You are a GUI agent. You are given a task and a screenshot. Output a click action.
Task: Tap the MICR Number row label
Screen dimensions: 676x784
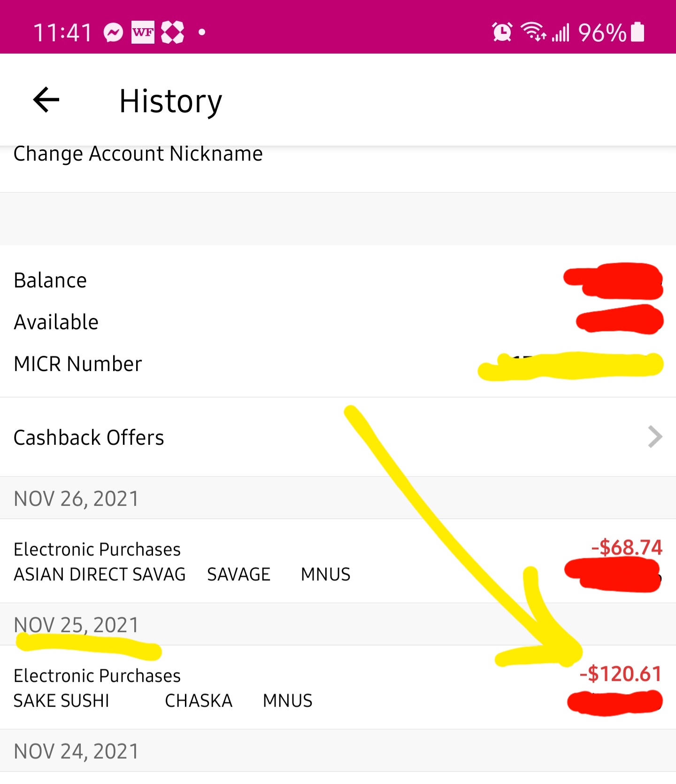(x=78, y=364)
